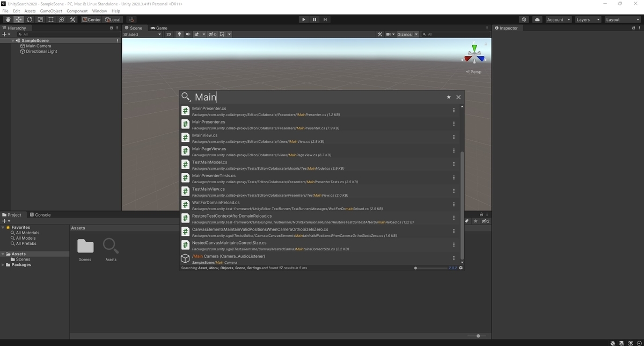Click the 2.0.2 version link in search footer
644x346 pixels.
[452, 268]
